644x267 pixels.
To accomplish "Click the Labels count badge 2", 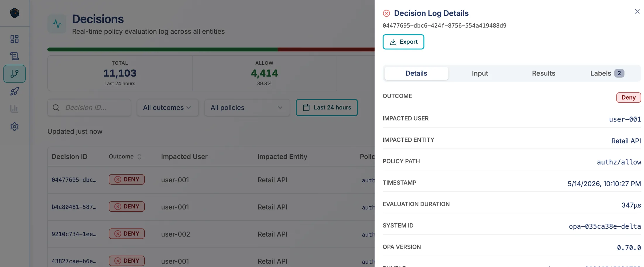I will point(619,73).
